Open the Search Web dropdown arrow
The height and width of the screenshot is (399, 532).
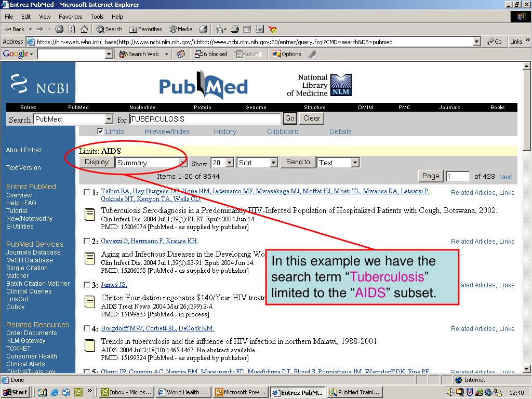pyautogui.click(x=166, y=54)
